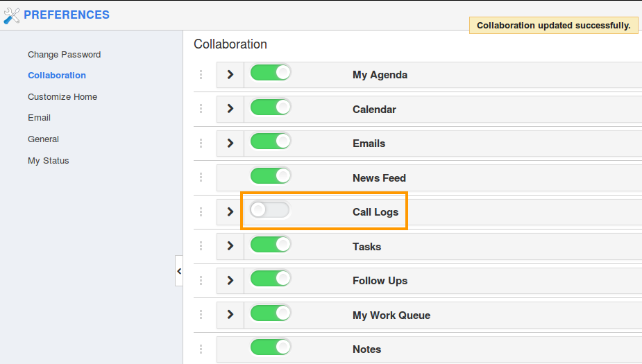Image resolution: width=642 pixels, height=364 pixels.
Task: Expand the Tasks settings chevron
Action: coord(230,245)
